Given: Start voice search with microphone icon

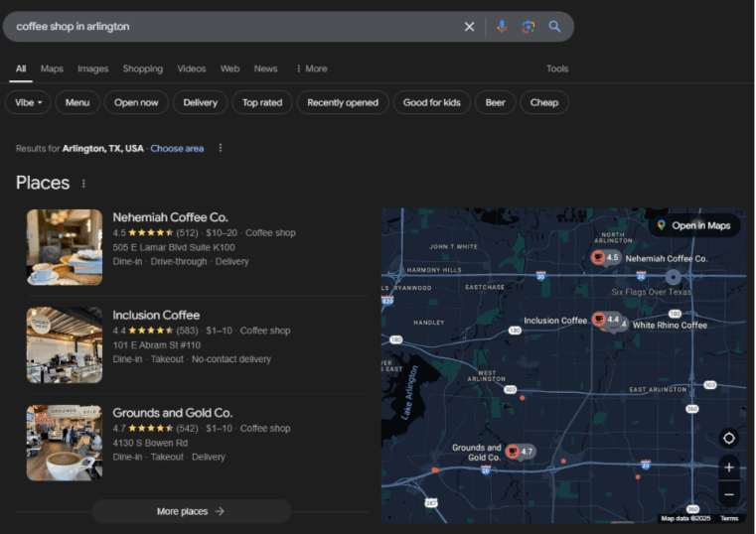Looking at the screenshot, I should (x=502, y=27).
